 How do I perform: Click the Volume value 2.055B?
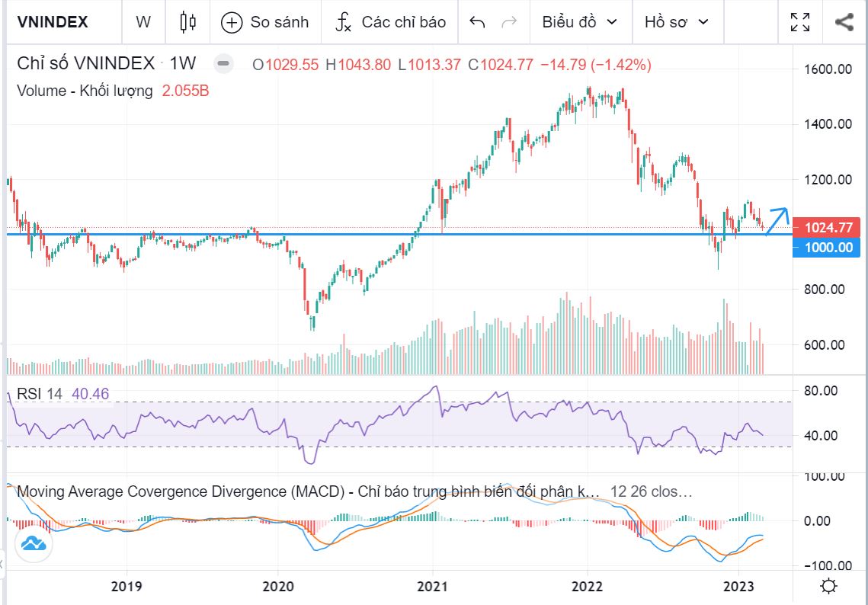[185, 91]
